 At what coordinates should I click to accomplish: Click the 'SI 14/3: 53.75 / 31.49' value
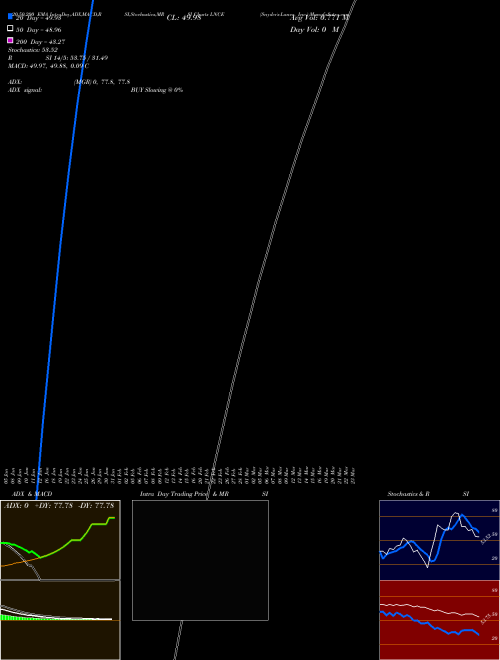tap(77, 58)
